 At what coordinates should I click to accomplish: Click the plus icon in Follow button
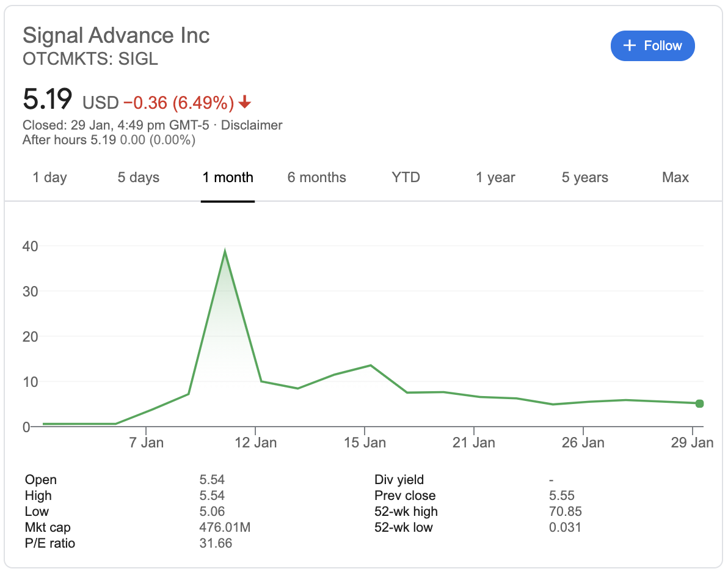(x=629, y=46)
